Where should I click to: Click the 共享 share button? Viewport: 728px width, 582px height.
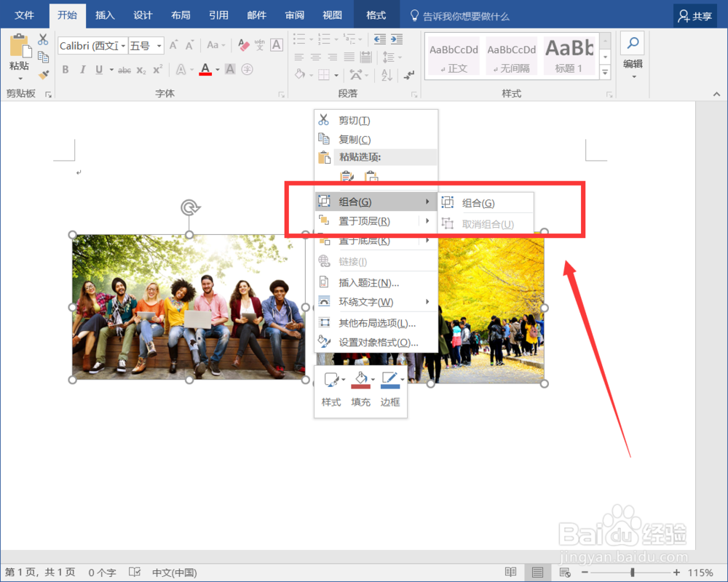(695, 16)
